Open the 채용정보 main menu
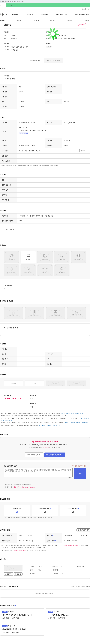 [x=15, y=14]
